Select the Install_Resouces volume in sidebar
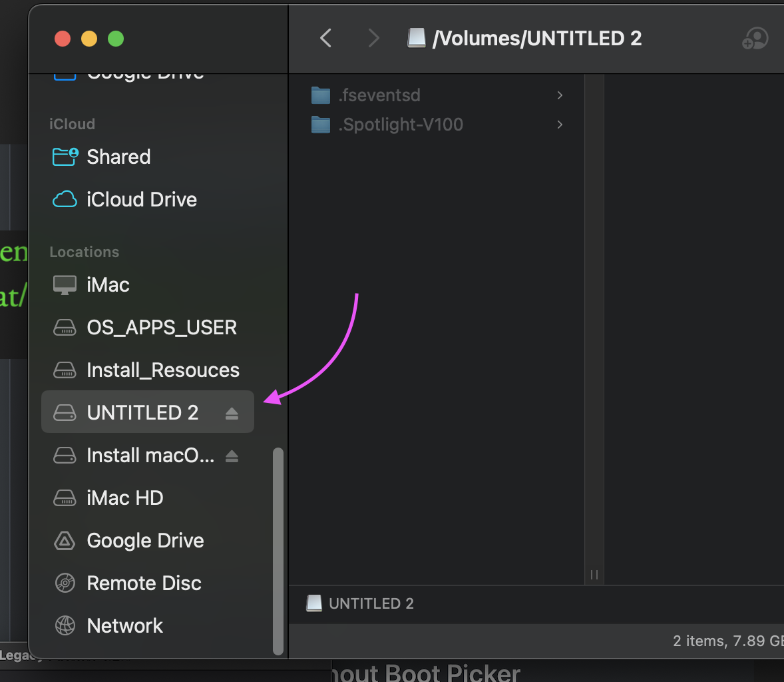Image resolution: width=784 pixels, height=682 pixels. coord(148,370)
